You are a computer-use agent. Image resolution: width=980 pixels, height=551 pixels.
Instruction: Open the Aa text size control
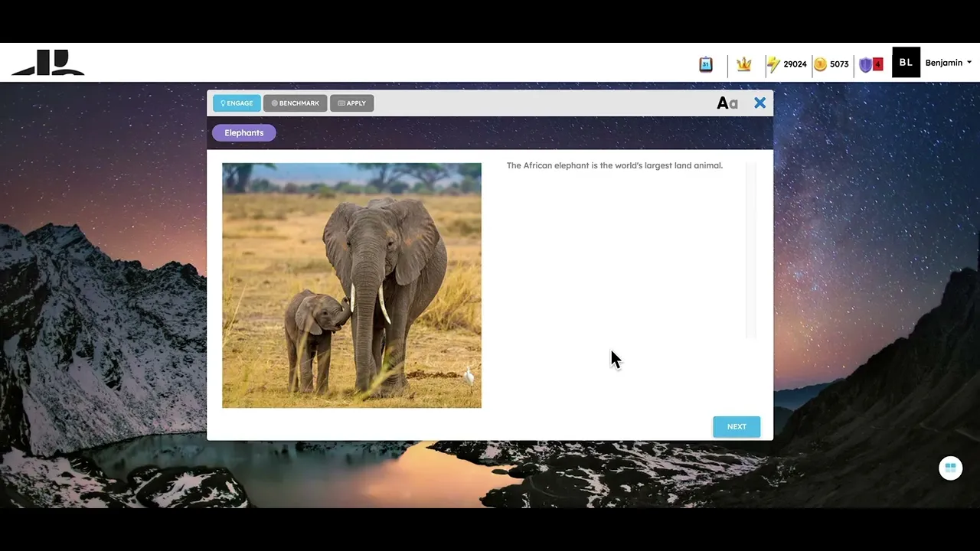[727, 103]
